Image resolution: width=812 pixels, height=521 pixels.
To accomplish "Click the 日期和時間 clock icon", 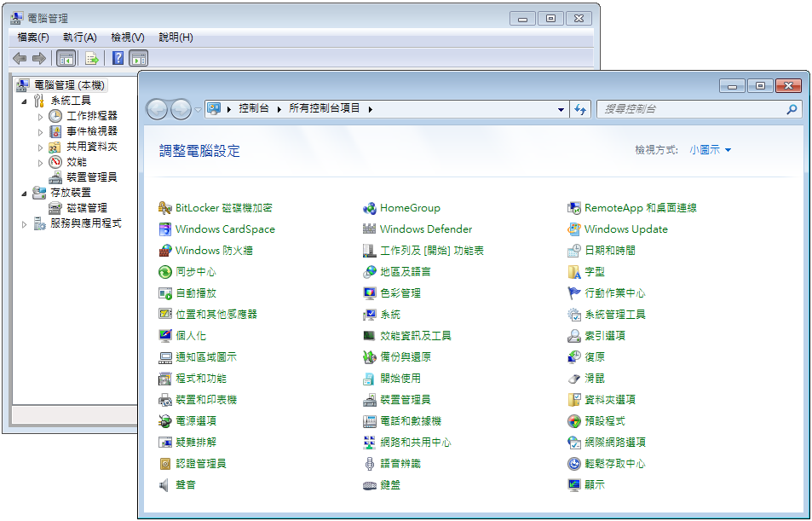I will coord(573,251).
